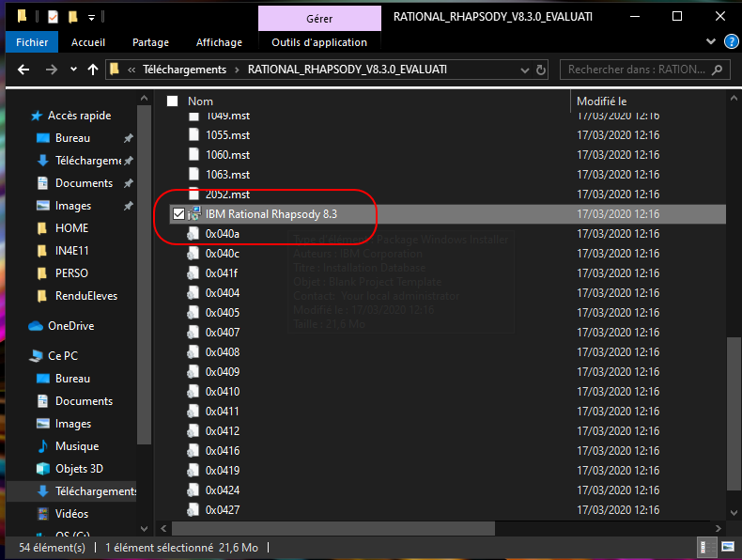The height and width of the screenshot is (560, 742).
Task: Open pinned Téléchargements under Accès rapide
Action: [x=88, y=161]
